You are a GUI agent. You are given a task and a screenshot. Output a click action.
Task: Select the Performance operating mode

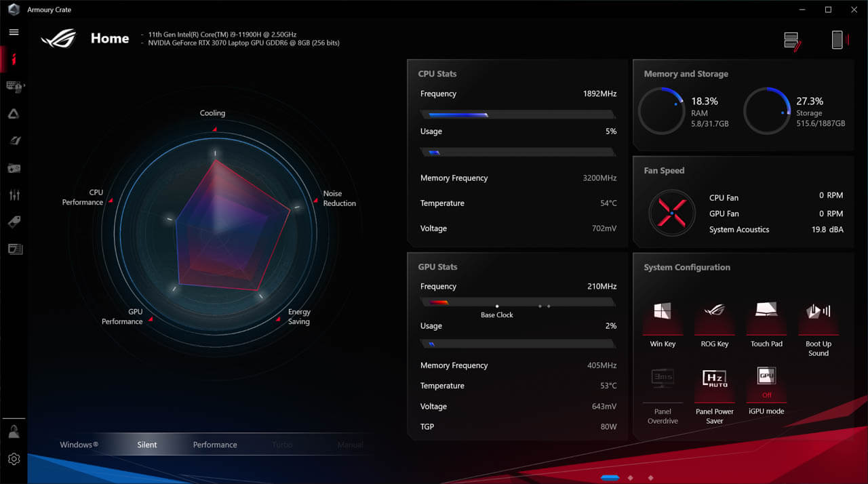(x=215, y=445)
